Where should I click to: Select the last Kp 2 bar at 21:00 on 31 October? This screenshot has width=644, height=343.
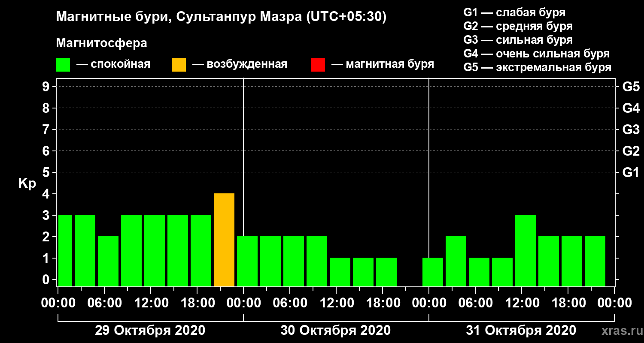click(x=595, y=261)
